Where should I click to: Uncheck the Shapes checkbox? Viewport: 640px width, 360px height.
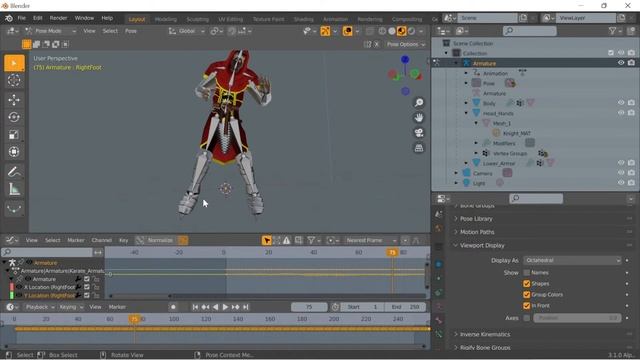pos(527,284)
